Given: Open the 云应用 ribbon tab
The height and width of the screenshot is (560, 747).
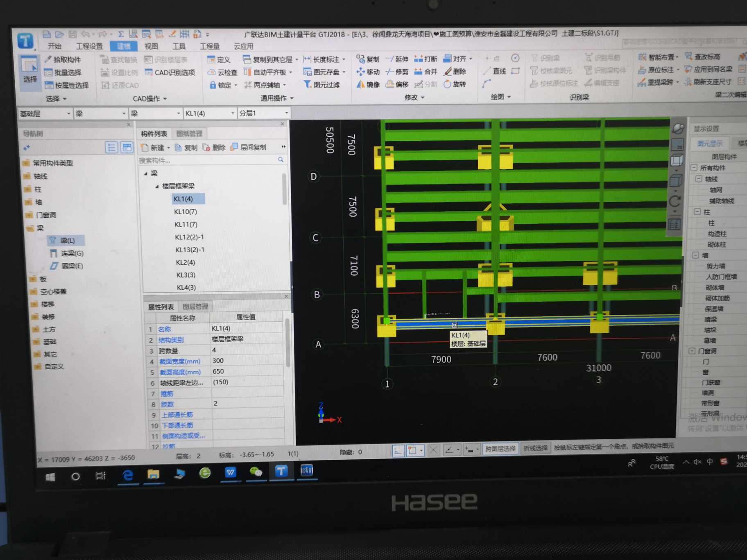Looking at the screenshot, I should pos(243,46).
